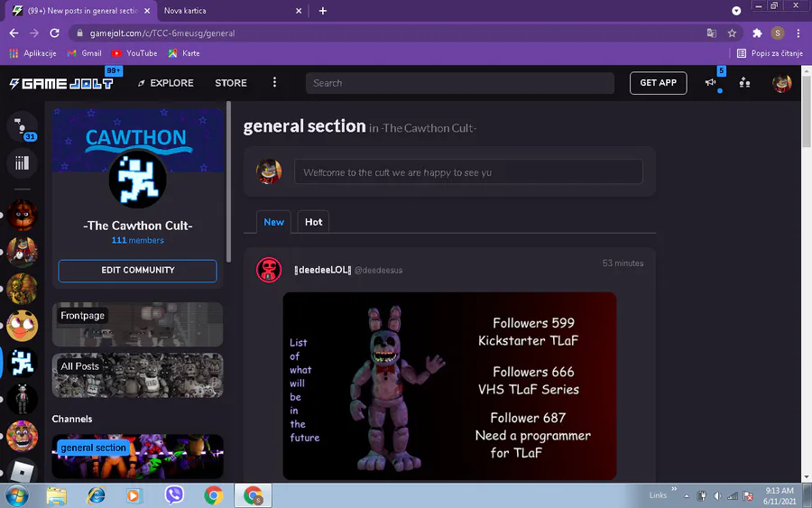Select the Cawthon Cult pixel-man sidebar icon
The width and height of the screenshot is (812, 508).
coord(22,363)
